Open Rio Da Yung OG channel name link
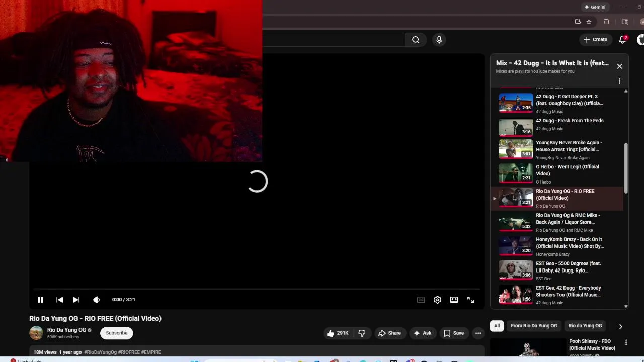644x362 pixels. pyautogui.click(x=66, y=330)
